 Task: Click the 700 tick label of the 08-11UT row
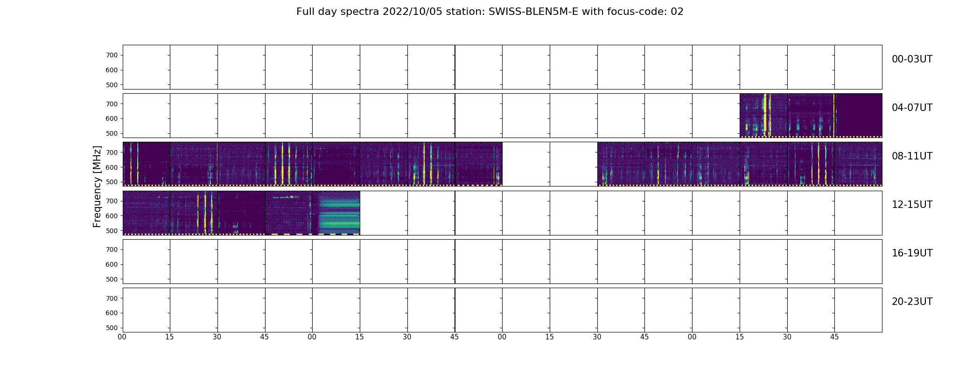[x=112, y=152]
